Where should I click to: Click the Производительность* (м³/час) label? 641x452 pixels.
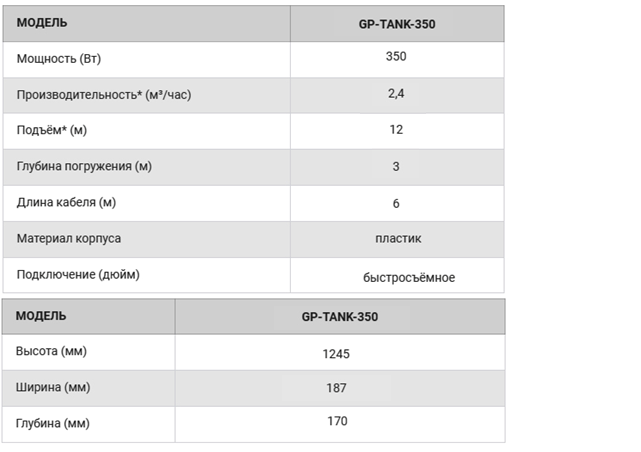[x=104, y=95]
